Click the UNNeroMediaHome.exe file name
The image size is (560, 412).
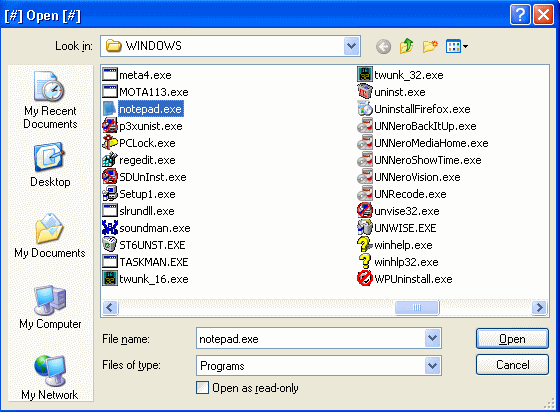(x=431, y=143)
